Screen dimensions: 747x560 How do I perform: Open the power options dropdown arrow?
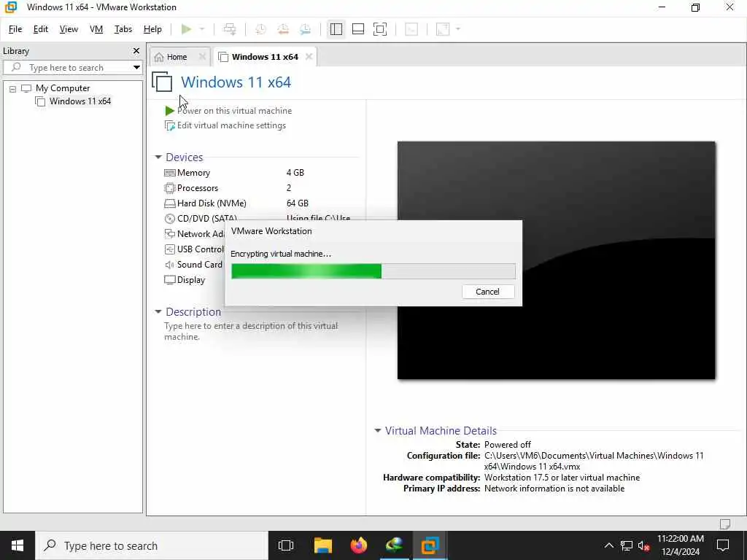click(x=202, y=29)
